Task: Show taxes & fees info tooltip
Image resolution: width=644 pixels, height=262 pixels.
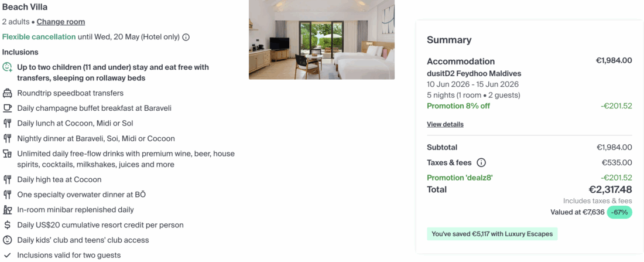Action: pos(481,163)
